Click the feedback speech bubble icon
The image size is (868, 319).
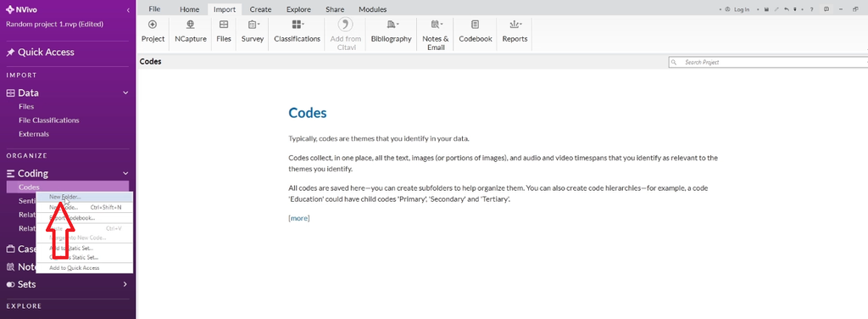(x=826, y=9)
